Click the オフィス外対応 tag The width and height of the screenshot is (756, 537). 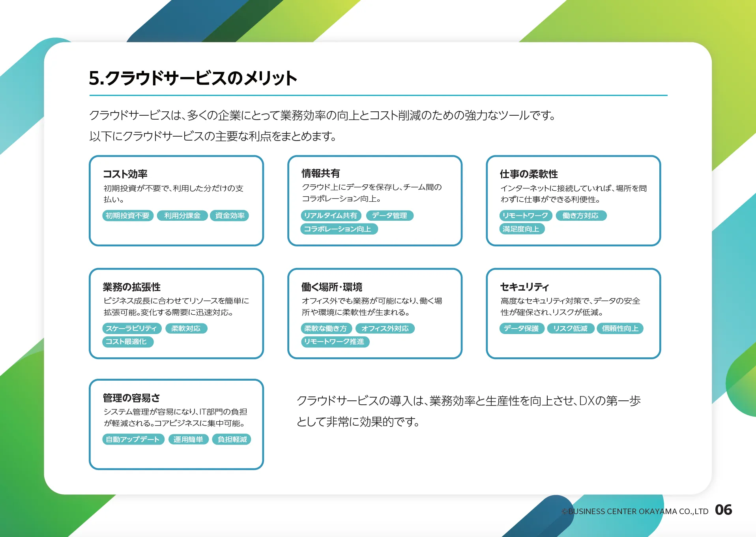tap(385, 329)
